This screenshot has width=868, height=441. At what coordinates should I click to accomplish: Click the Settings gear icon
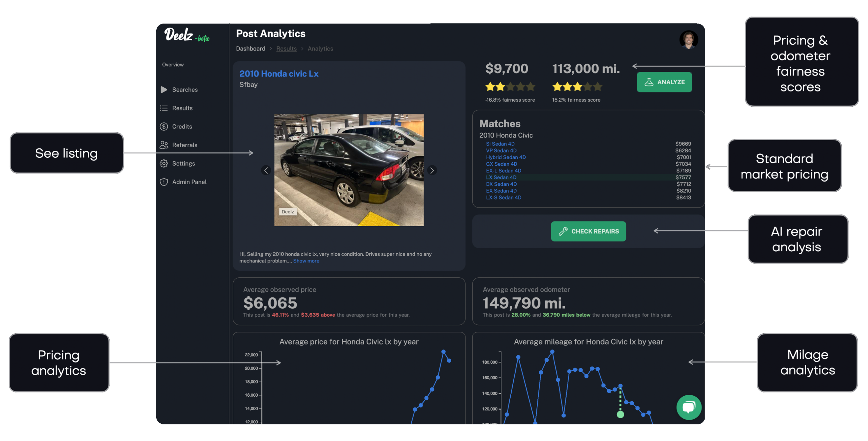164,163
